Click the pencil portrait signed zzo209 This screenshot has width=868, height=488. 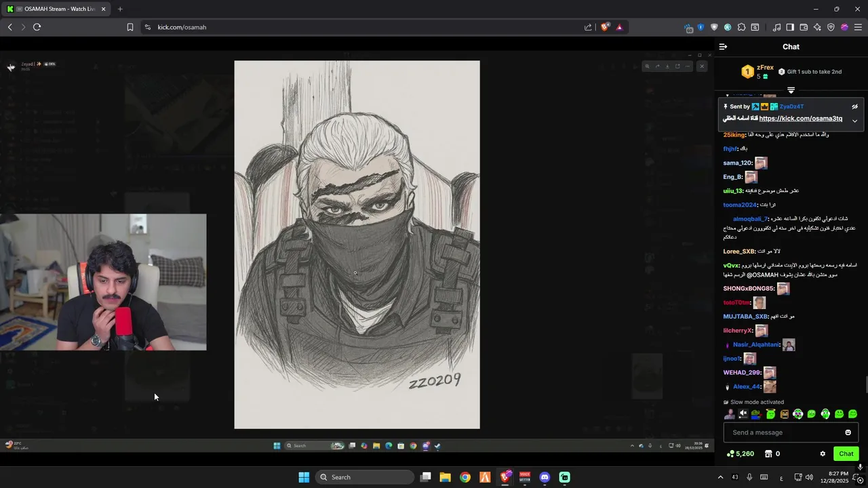357,245
